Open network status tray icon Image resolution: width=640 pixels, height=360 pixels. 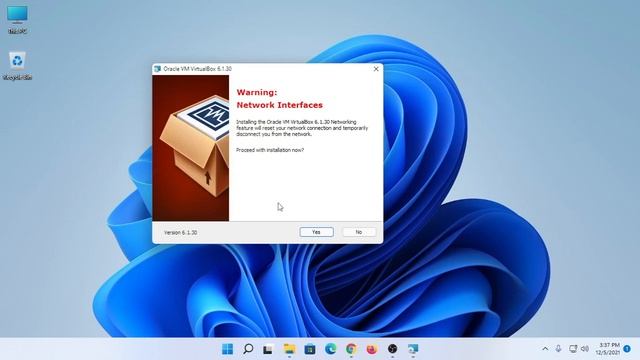pos(573,349)
